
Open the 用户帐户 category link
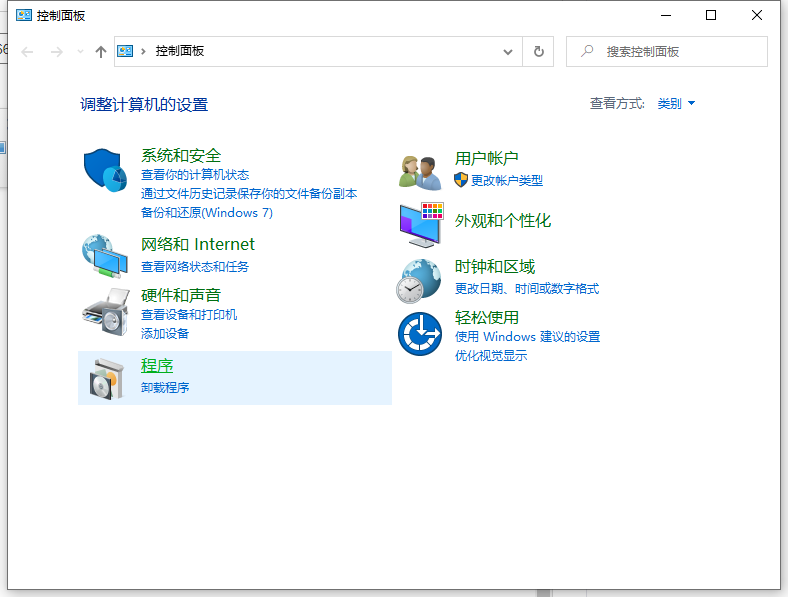(x=486, y=158)
